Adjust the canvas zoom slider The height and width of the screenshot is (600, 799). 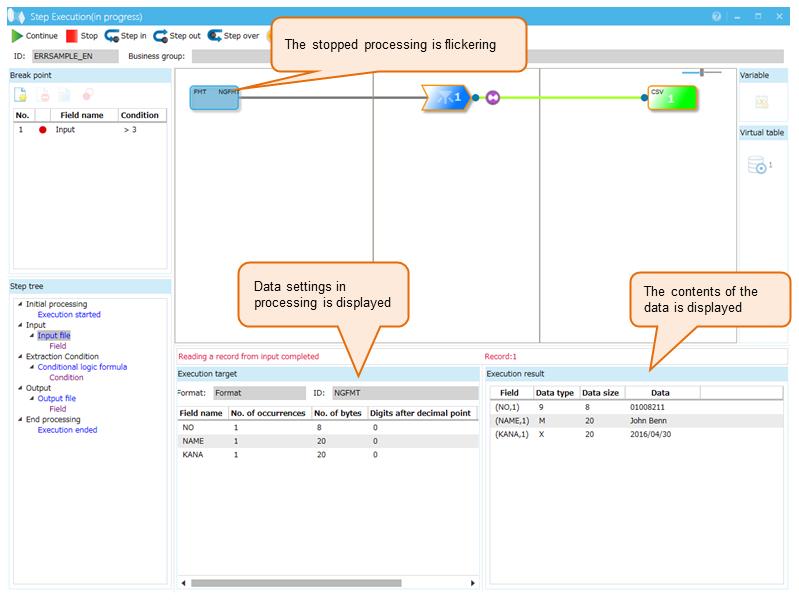click(x=702, y=72)
